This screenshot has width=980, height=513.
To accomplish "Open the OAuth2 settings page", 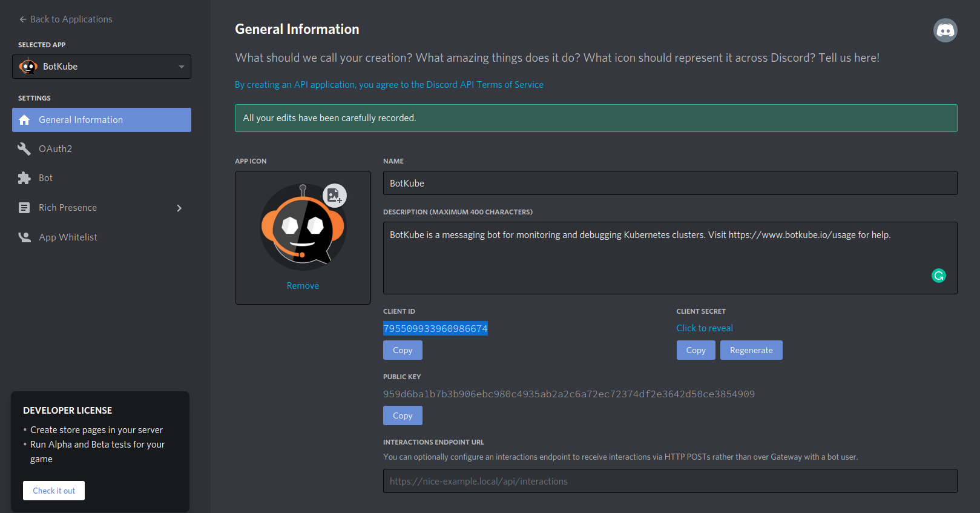I will tap(102, 149).
